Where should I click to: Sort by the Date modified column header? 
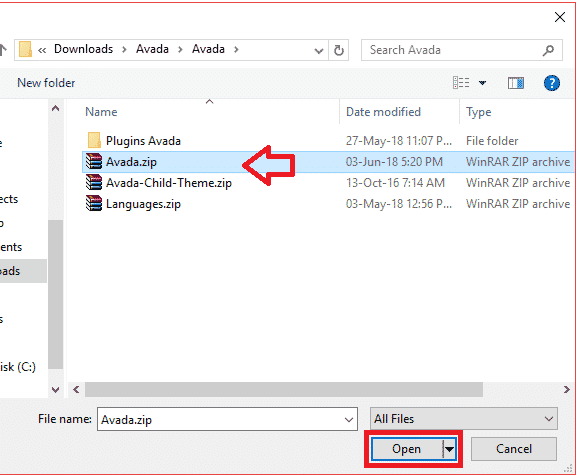(x=383, y=112)
